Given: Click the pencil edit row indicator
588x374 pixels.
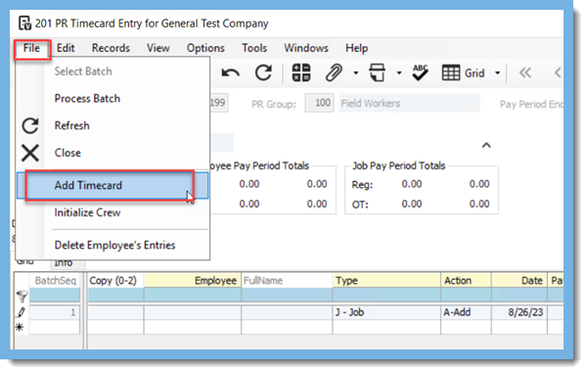Looking at the screenshot, I should [21, 312].
